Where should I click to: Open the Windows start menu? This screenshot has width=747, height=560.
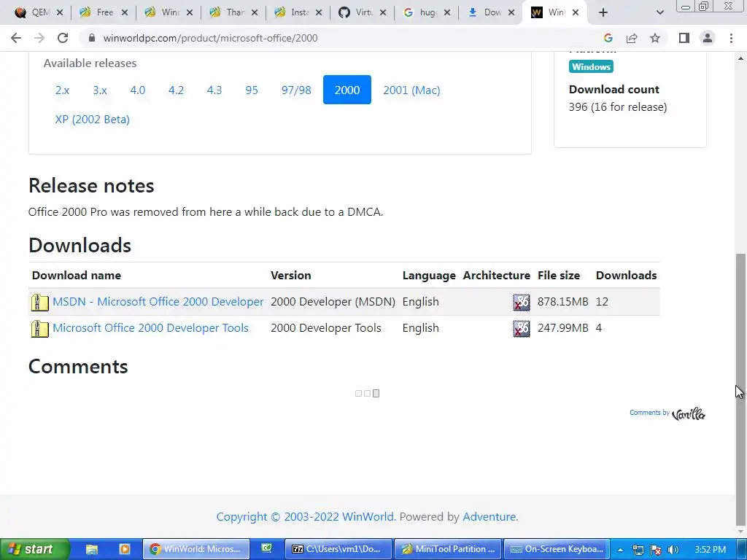[x=34, y=549]
